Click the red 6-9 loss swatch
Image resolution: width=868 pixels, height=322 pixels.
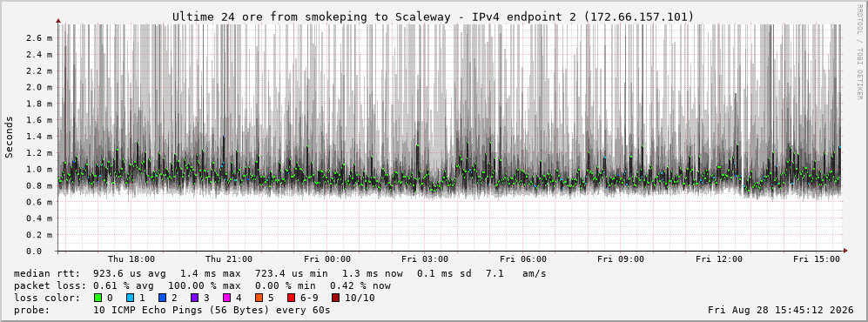pos(291,298)
